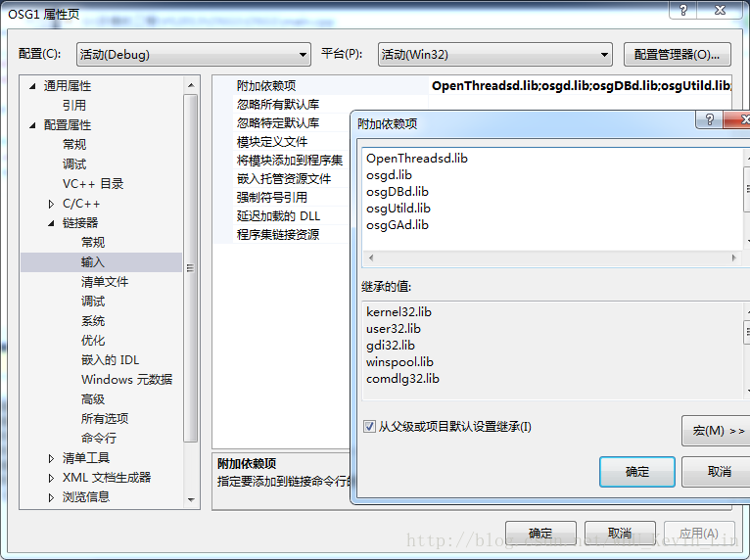750x560 pixels.
Task: Select the 命令行 tree item
Action: tap(99, 438)
